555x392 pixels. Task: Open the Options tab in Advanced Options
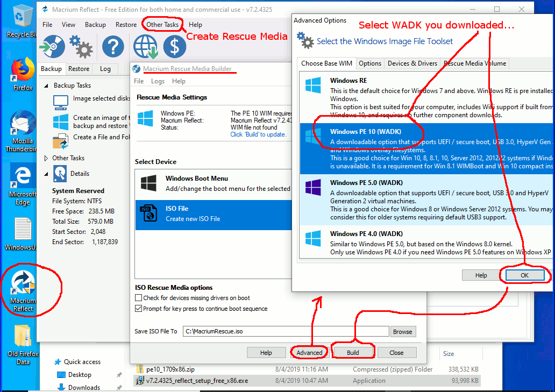[370, 63]
